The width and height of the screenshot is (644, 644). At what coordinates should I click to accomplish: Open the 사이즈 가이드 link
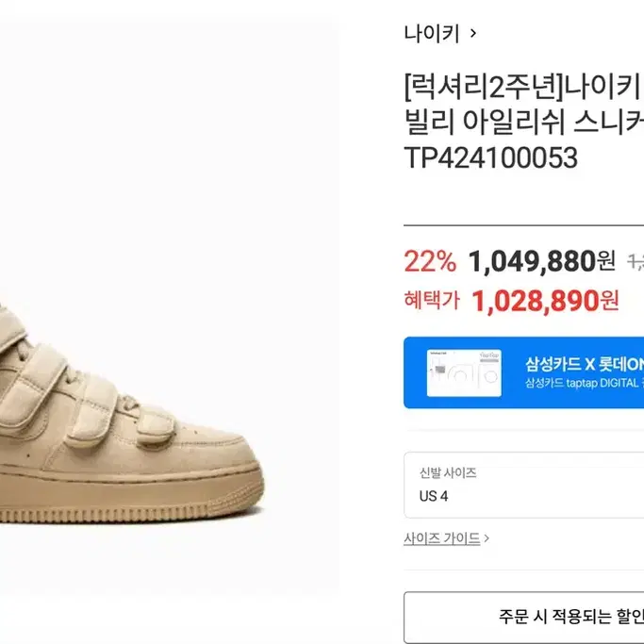tap(442, 538)
